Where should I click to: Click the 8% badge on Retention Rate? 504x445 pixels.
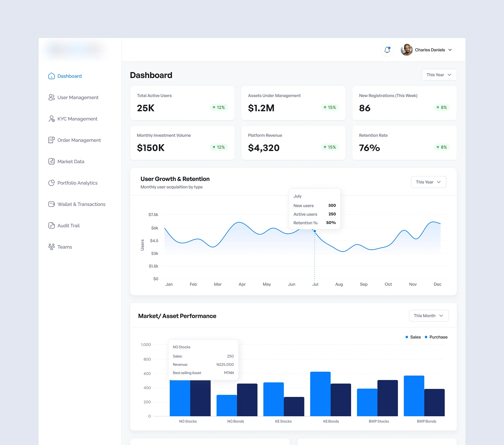click(x=442, y=147)
